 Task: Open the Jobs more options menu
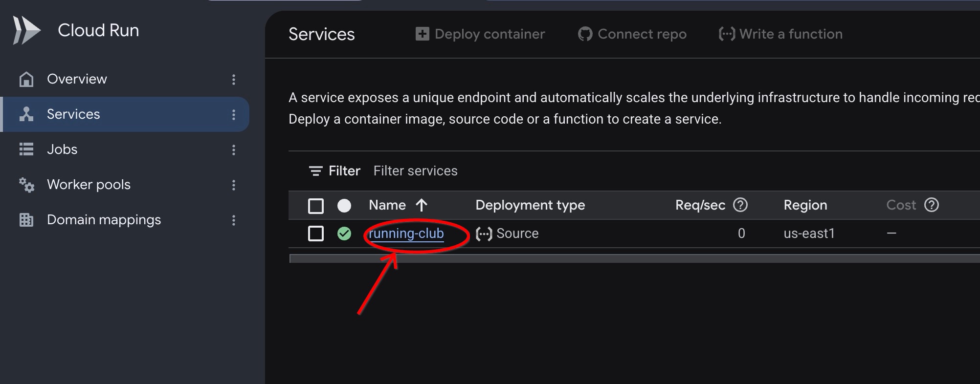tap(234, 149)
